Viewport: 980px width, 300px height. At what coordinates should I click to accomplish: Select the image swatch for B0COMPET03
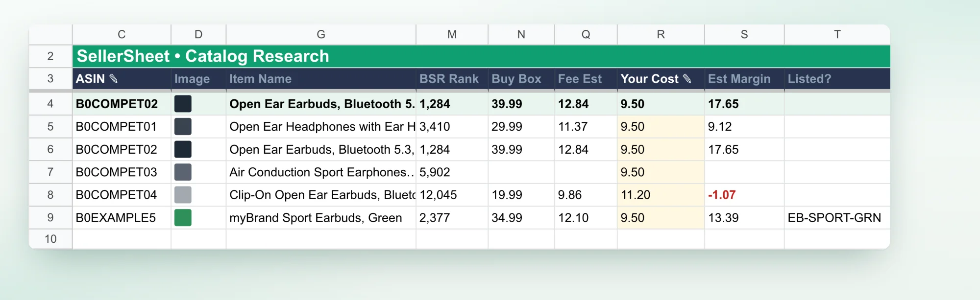pos(183,172)
